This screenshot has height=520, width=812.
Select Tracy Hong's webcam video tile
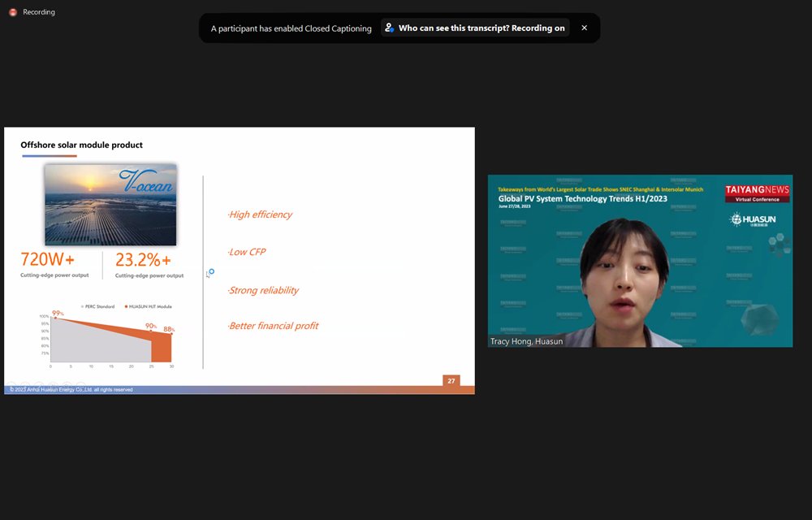640,260
